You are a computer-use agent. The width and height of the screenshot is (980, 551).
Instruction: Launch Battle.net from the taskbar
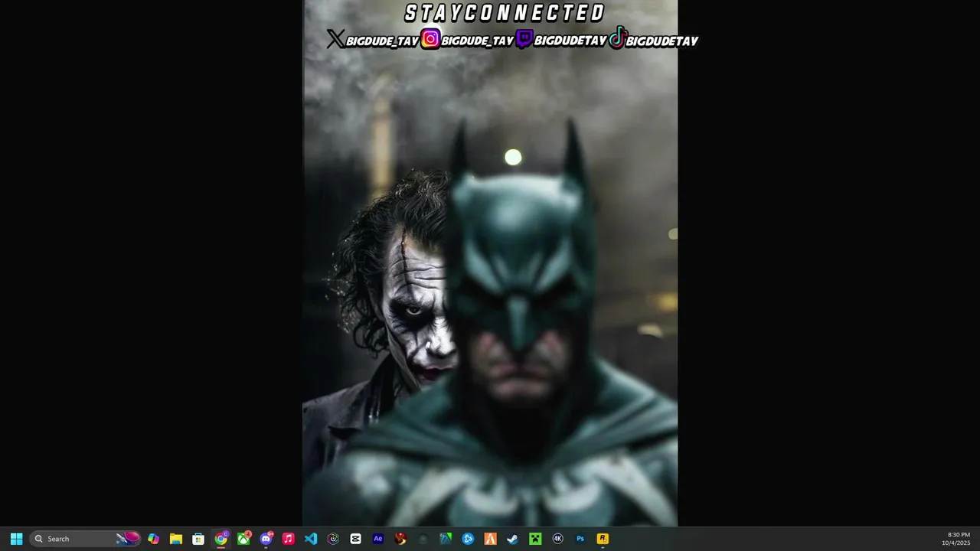468,539
